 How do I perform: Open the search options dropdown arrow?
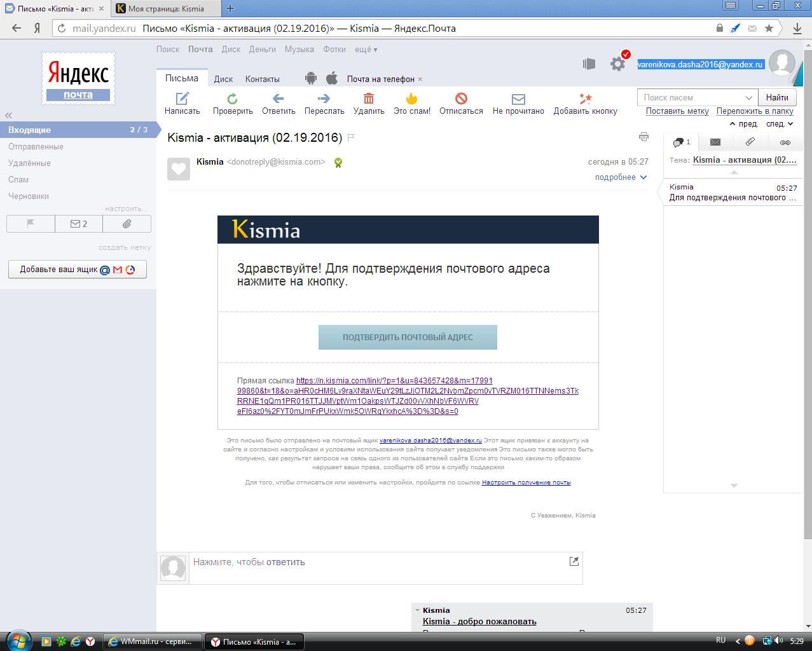(748, 97)
